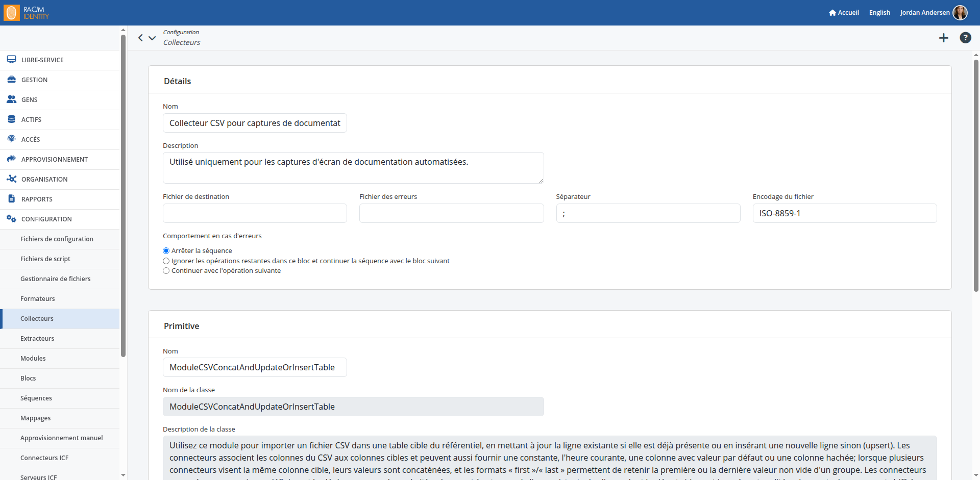Click the main content vertical scrollbar

(976, 175)
